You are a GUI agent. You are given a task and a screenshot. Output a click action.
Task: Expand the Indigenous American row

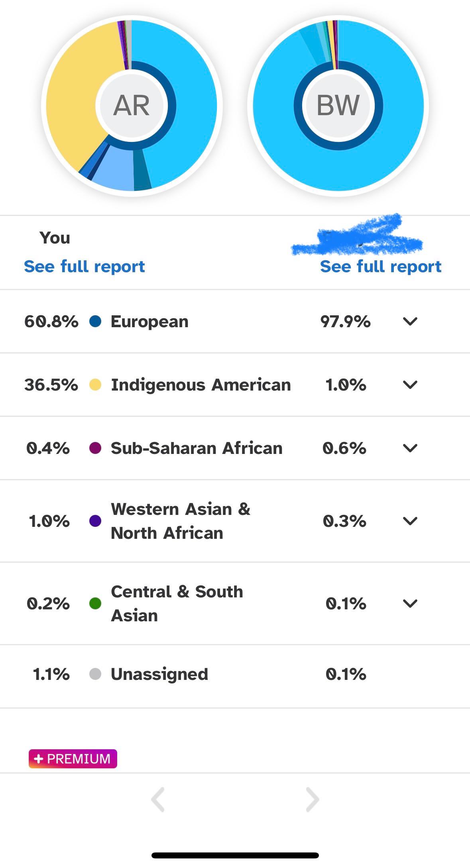(x=410, y=385)
